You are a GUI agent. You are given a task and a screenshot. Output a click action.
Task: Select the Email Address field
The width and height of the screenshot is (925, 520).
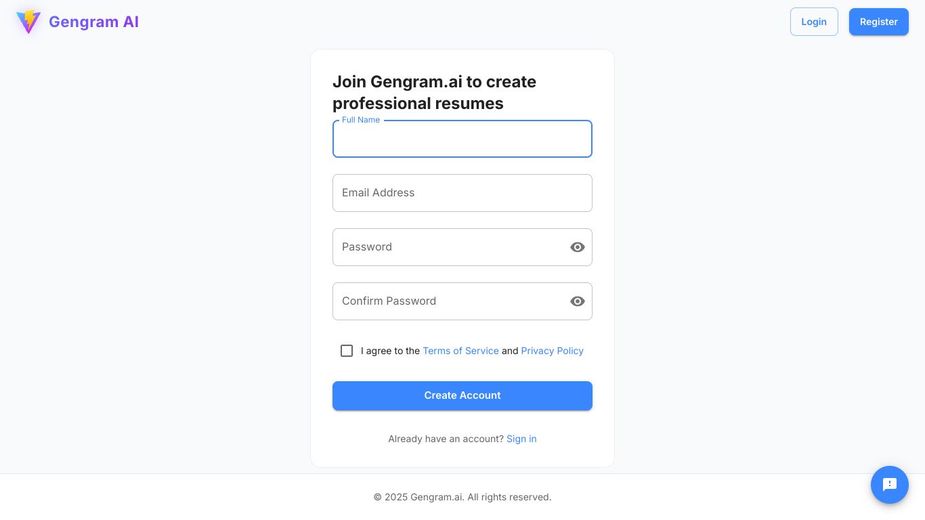click(462, 193)
